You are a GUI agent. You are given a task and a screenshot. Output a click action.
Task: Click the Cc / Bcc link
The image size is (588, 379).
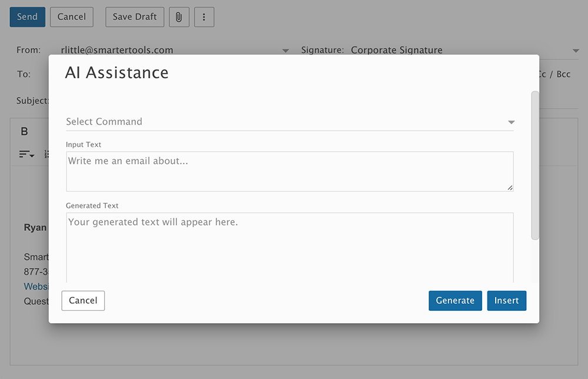tap(555, 74)
